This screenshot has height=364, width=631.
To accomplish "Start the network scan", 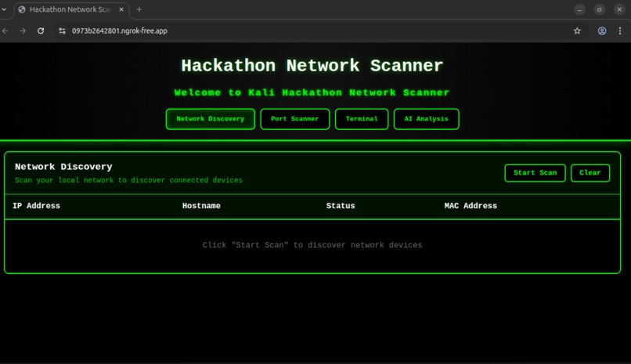I will coord(535,173).
